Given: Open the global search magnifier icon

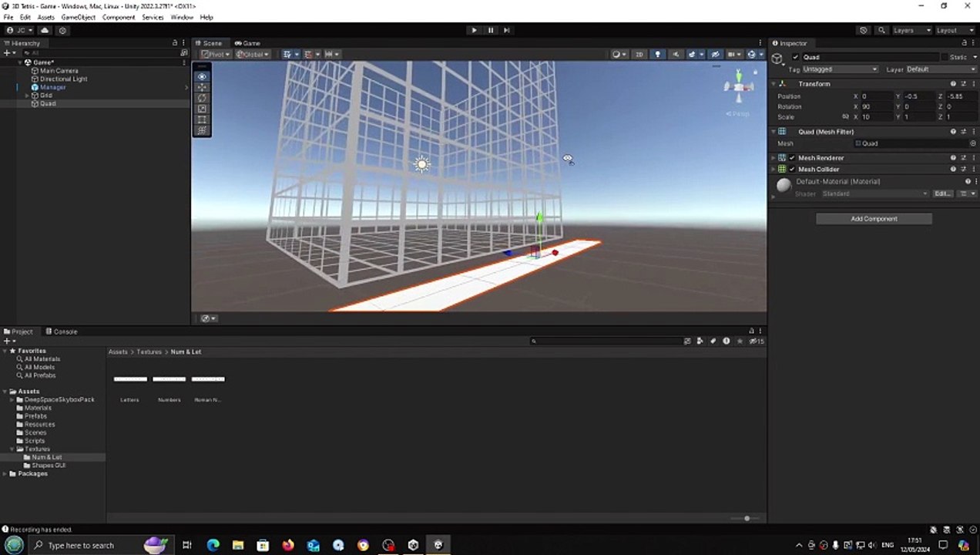Looking at the screenshot, I should pos(881,30).
